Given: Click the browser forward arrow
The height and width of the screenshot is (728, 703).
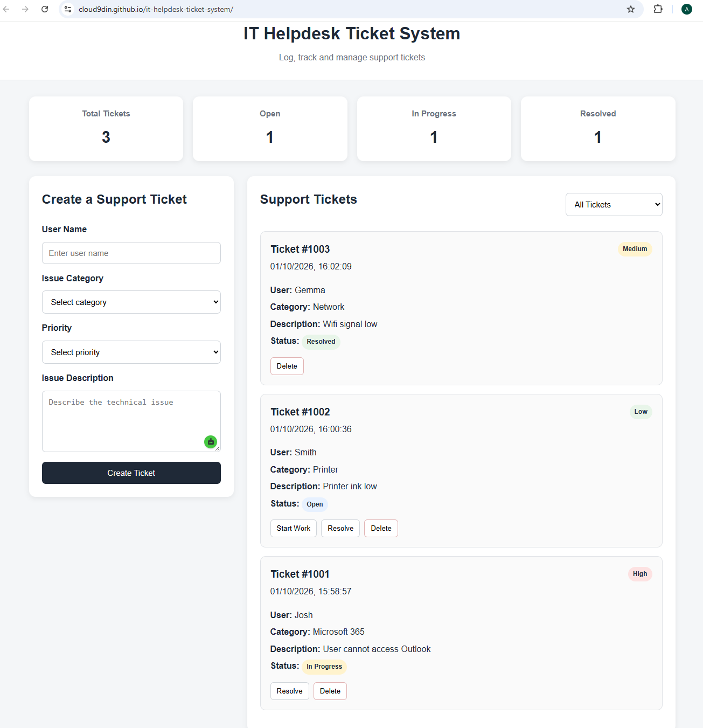Looking at the screenshot, I should click(25, 9).
